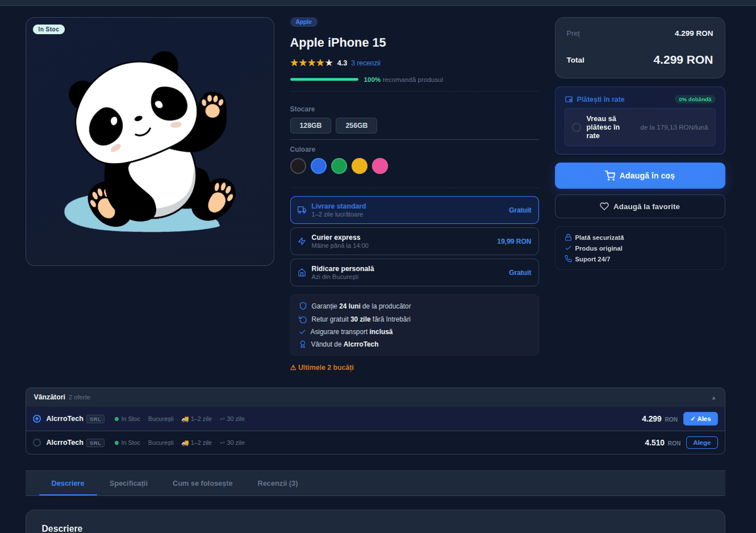Viewport: 756px width, 533px height.
Task: Select Livrare standard delivery option
Action: click(415, 210)
